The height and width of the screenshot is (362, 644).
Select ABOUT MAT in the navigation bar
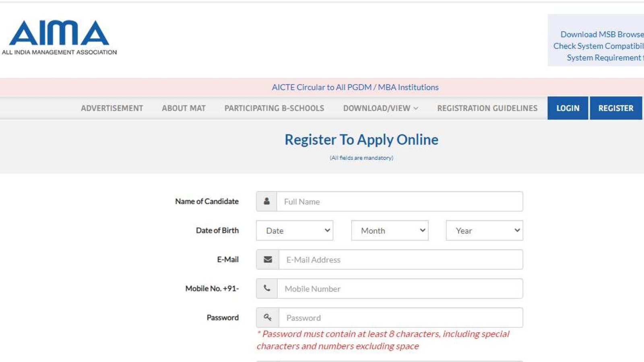tap(184, 108)
